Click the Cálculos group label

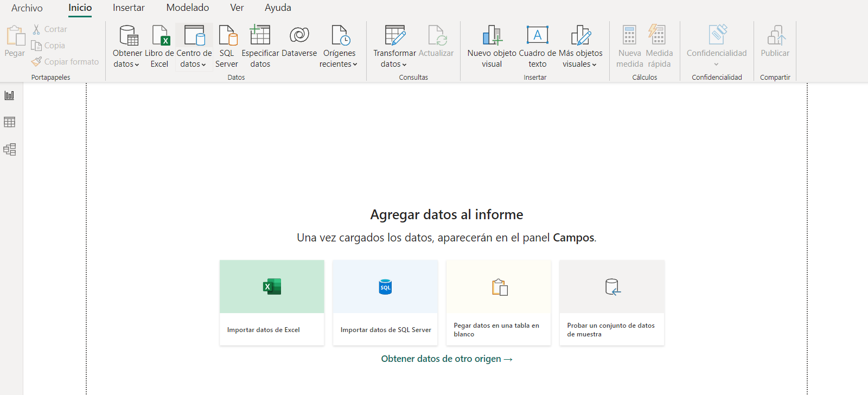click(x=644, y=78)
